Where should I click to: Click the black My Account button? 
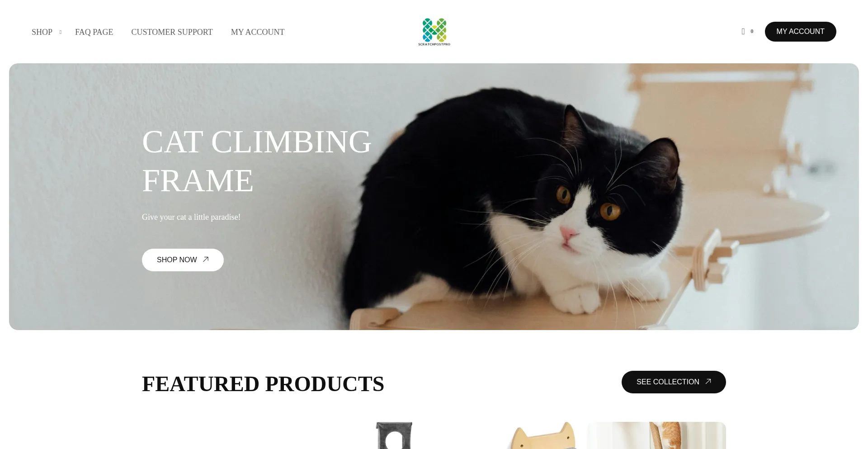[x=800, y=32]
